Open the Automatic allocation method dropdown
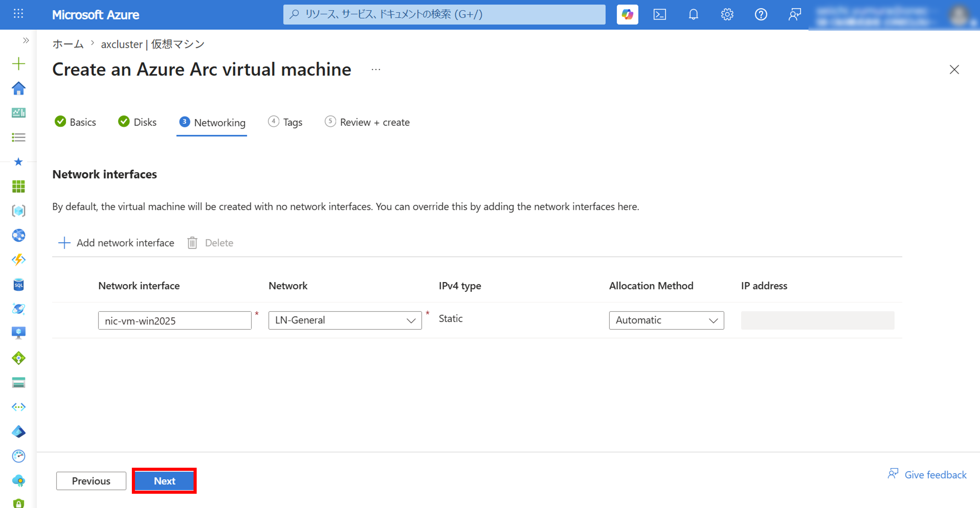Image resolution: width=980 pixels, height=508 pixels. tap(666, 320)
